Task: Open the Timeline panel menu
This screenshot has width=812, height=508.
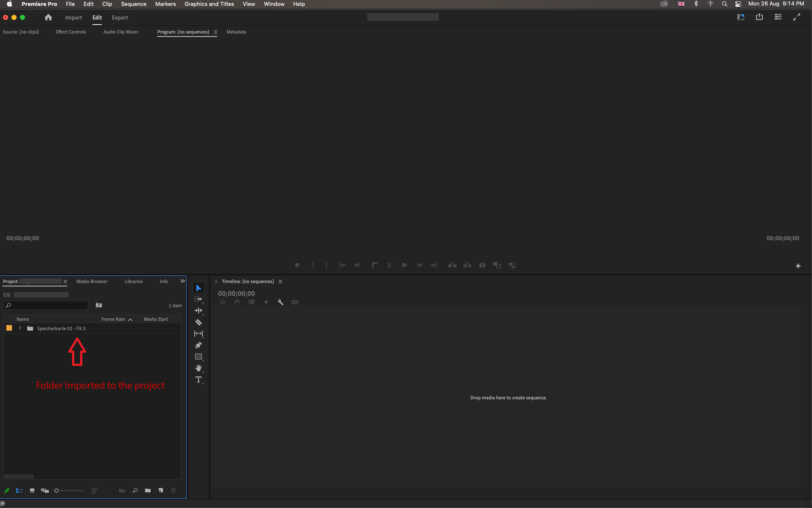Action: 280,281
